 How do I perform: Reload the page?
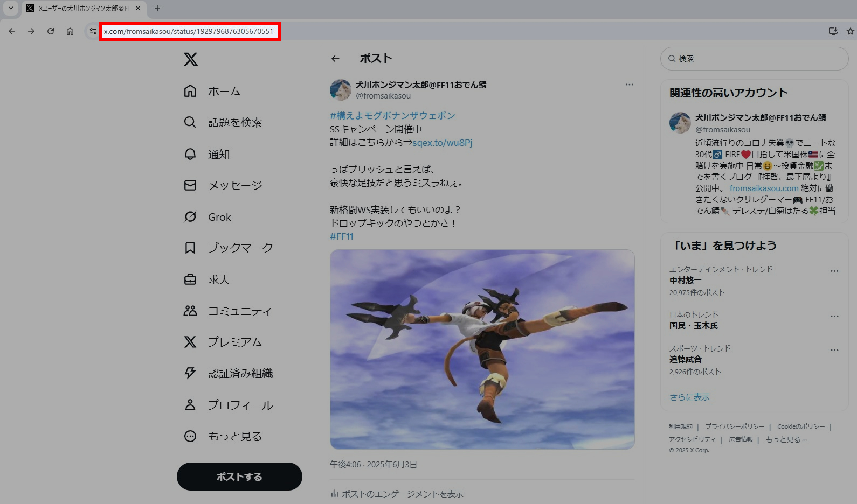point(51,31)
